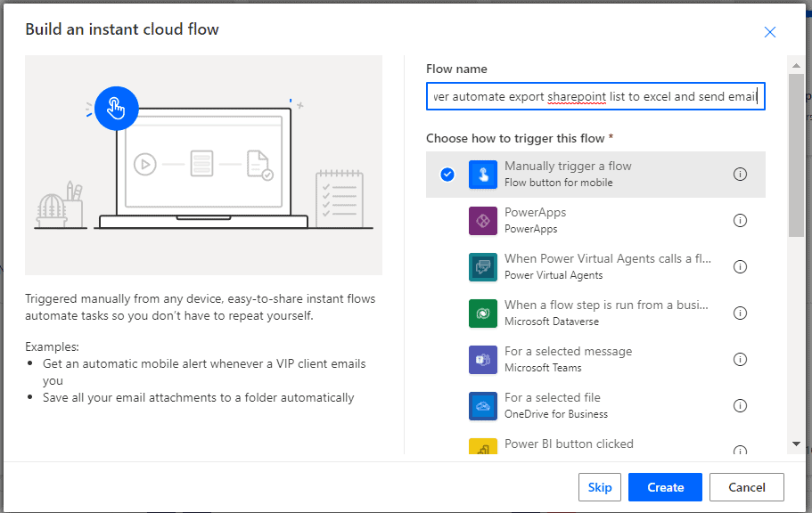
Task: Open info for Power Virtual Agents trigger
Action: coord(740,267)
